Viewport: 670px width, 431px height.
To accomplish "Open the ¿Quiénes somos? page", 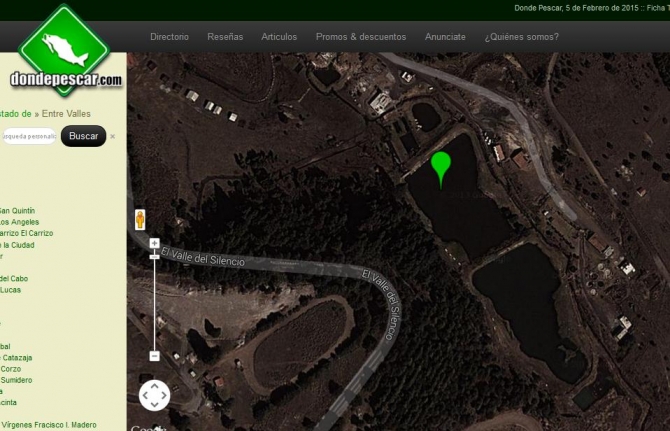I will tap(521, 37).
